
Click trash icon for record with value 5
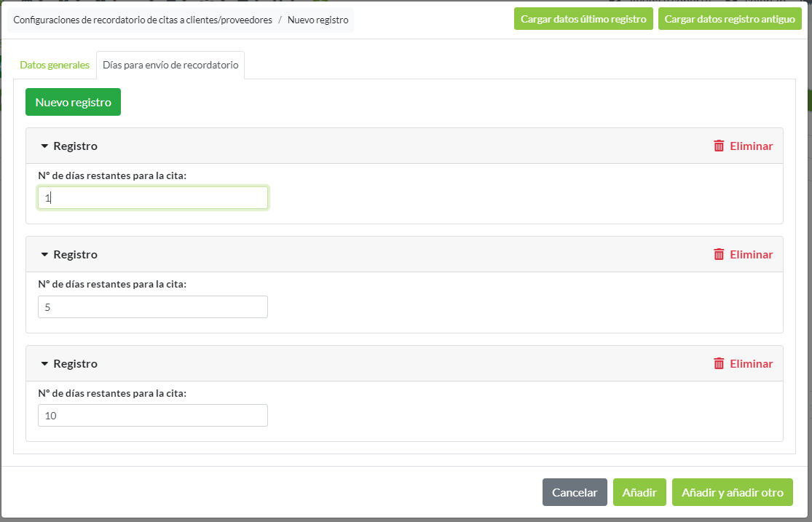click(x=719, y=254)
